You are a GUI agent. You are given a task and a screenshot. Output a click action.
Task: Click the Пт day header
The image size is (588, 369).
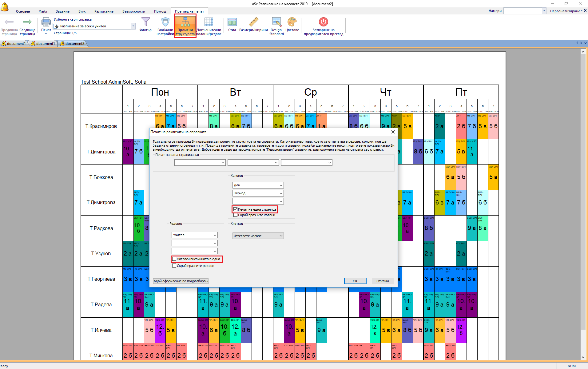[461, 92]
